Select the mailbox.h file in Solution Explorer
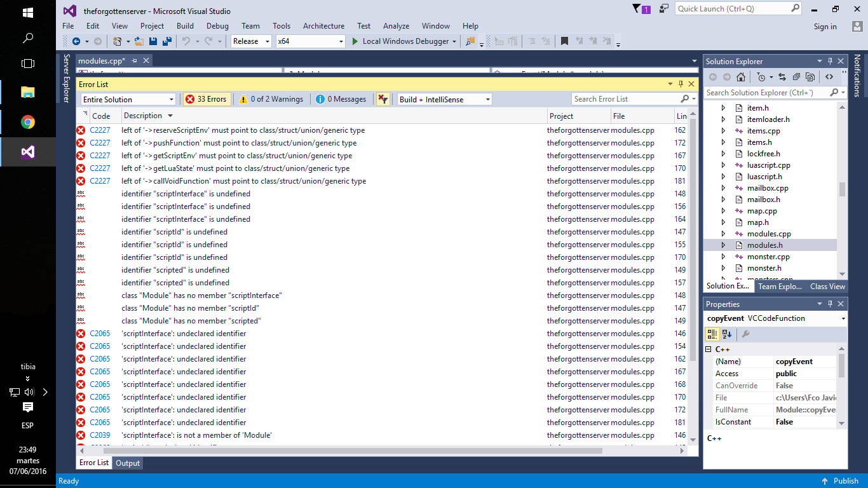The image size is (868, 488). pyautogui.click(x=763, y=200)
